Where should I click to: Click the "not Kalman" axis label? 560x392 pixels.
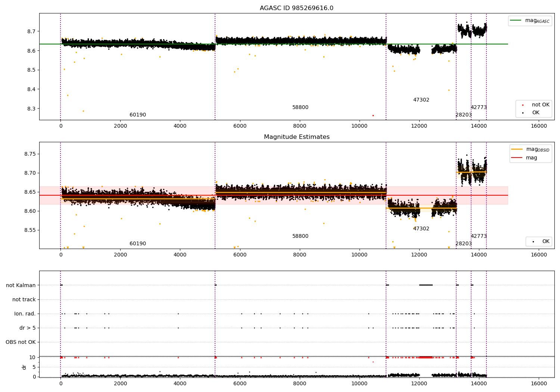point(21,286)
